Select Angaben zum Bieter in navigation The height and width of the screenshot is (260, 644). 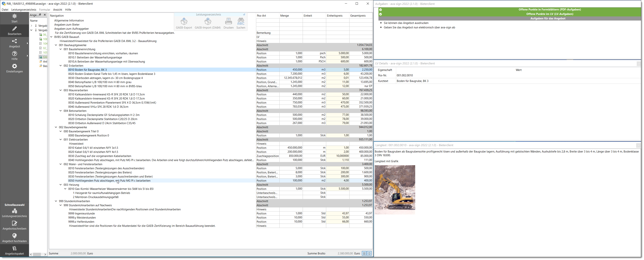[x=67, y=25]
